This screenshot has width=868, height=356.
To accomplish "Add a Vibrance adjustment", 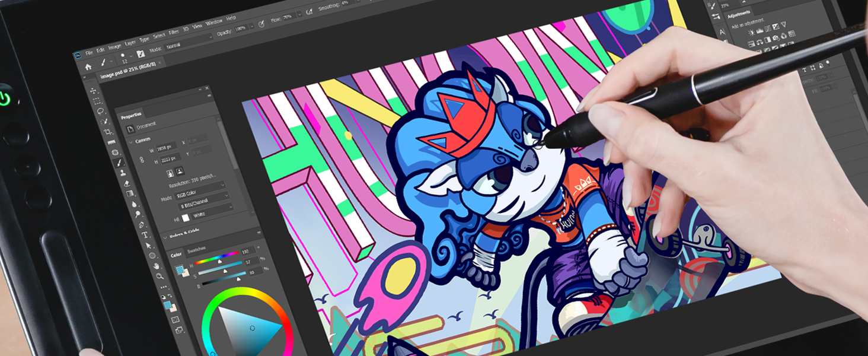I will 784,24.
